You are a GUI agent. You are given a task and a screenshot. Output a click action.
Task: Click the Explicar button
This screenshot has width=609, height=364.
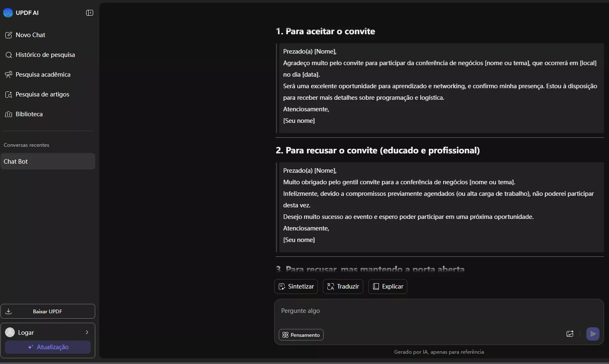pos(387,286)
